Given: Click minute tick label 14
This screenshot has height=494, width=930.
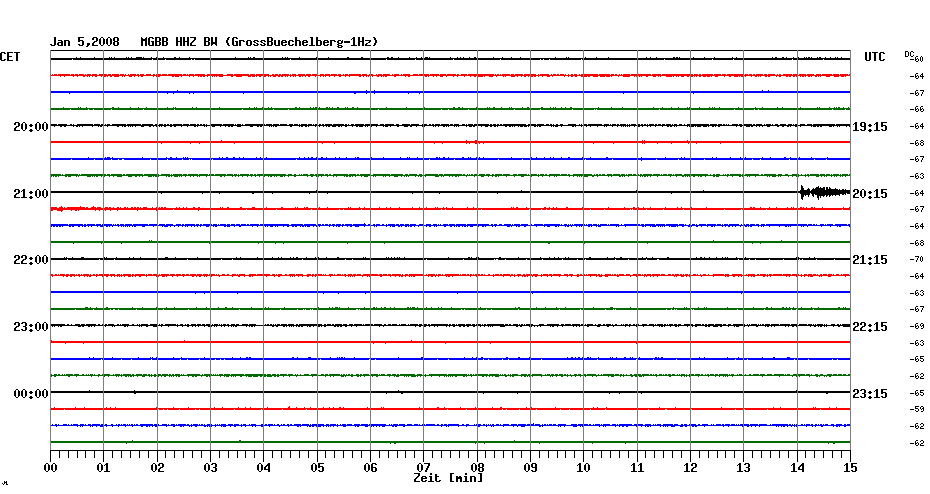Looking at the screenshot, I should (797, 468).
